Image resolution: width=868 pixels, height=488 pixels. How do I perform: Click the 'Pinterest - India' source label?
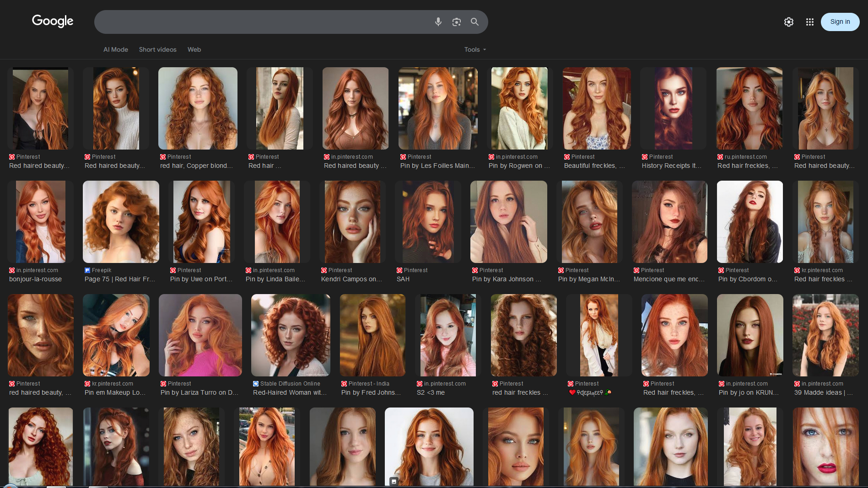[x=369, y=384]
